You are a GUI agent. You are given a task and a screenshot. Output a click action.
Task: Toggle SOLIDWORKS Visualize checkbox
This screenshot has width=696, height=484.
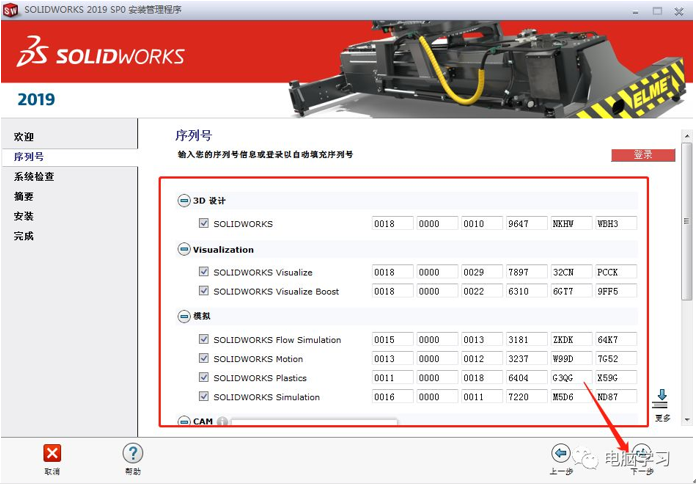coord(204,271)
